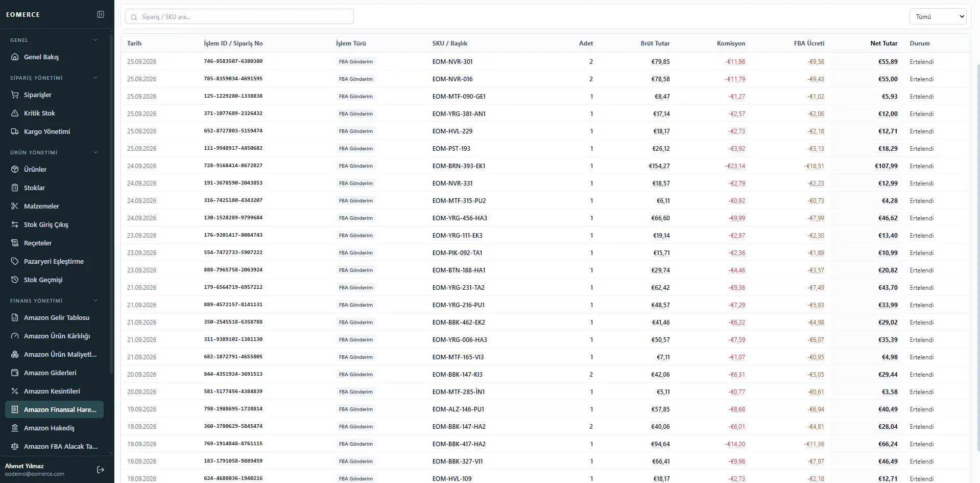Open Kritik Stok warning icon
Image resolution: width=980 pixels, height=483 pixels.
pyautogui.click(x=15, y=113)
